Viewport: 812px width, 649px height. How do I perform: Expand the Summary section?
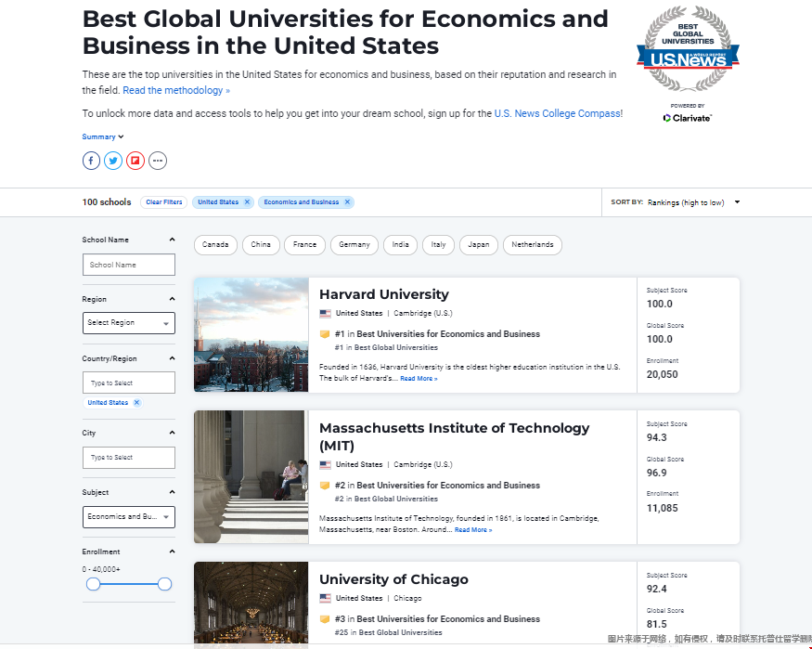[102, 136]
